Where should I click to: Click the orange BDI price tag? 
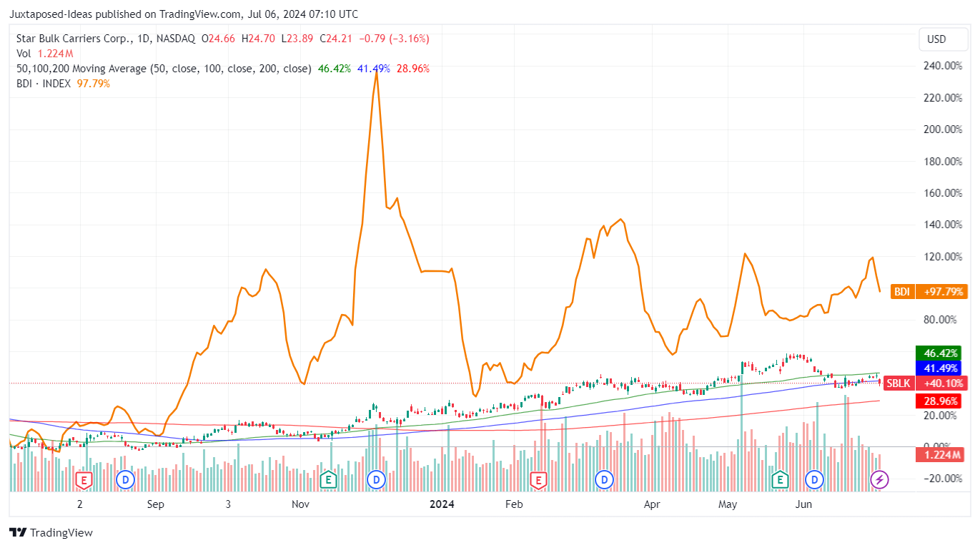coord(902,291)
